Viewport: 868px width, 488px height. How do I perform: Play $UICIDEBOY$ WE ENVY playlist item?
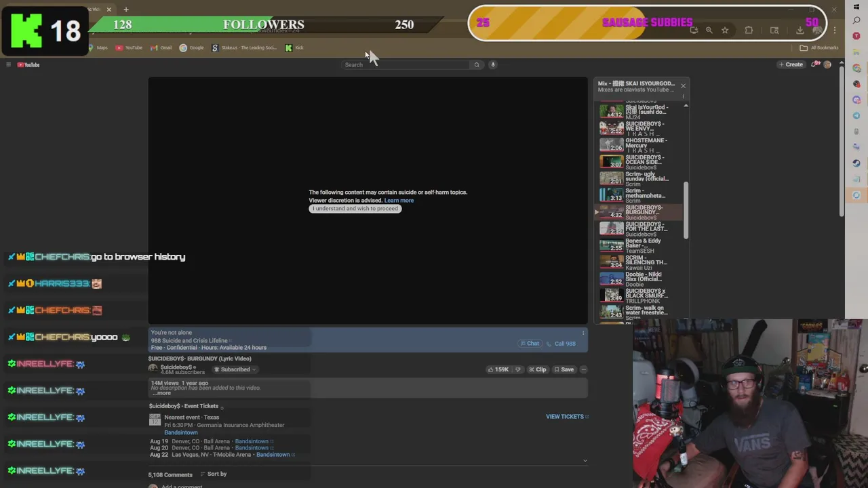(x=641, y=129)
